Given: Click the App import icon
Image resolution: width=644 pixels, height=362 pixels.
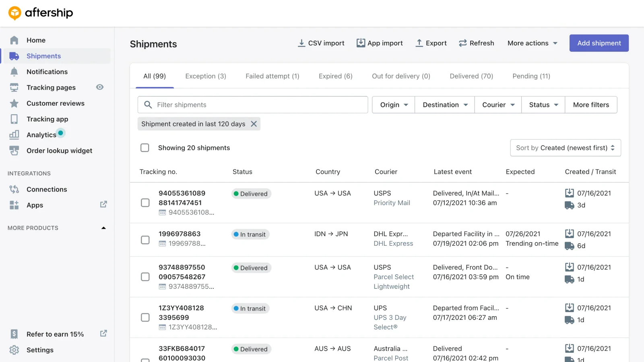Looking at the screenshot, I should [361, 43].
